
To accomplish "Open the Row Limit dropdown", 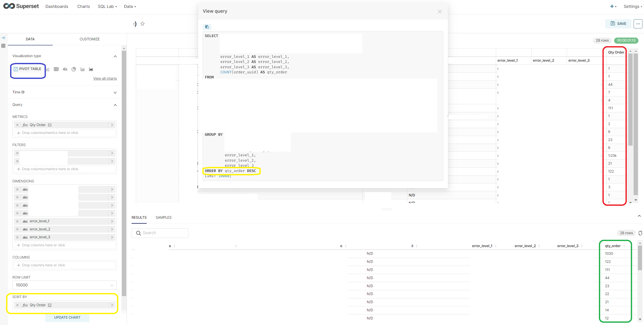I will click(64, 285).
